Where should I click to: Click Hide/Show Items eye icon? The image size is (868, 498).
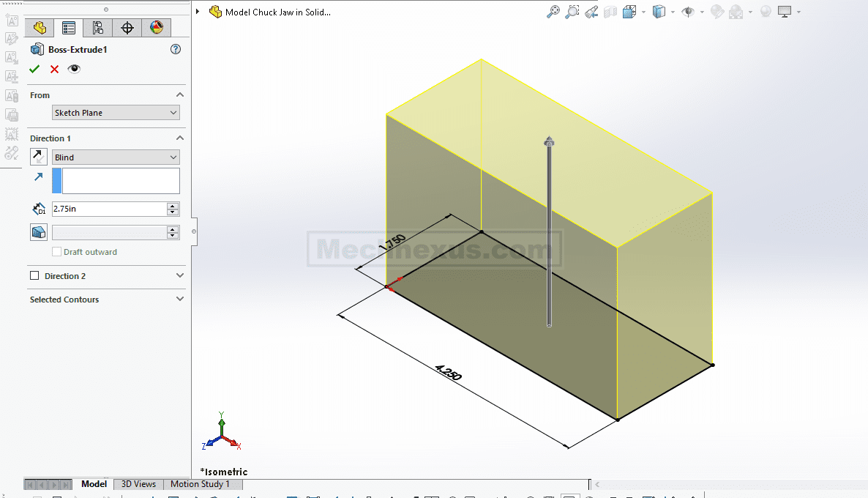pos(688,12)
